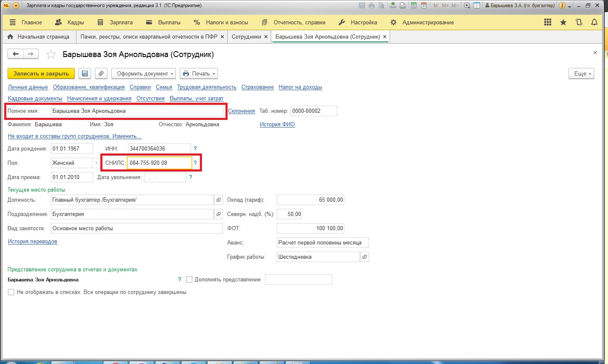Open the История ФИО link

[277, 125]
